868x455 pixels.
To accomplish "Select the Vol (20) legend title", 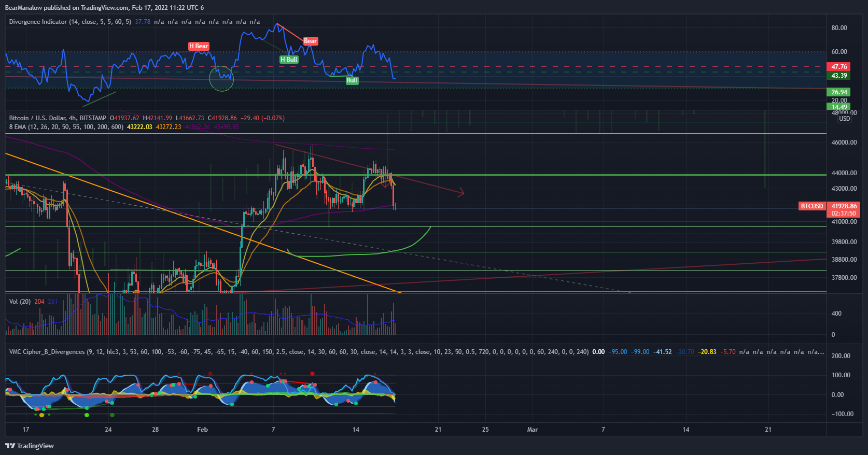I will tap(20, 302).
